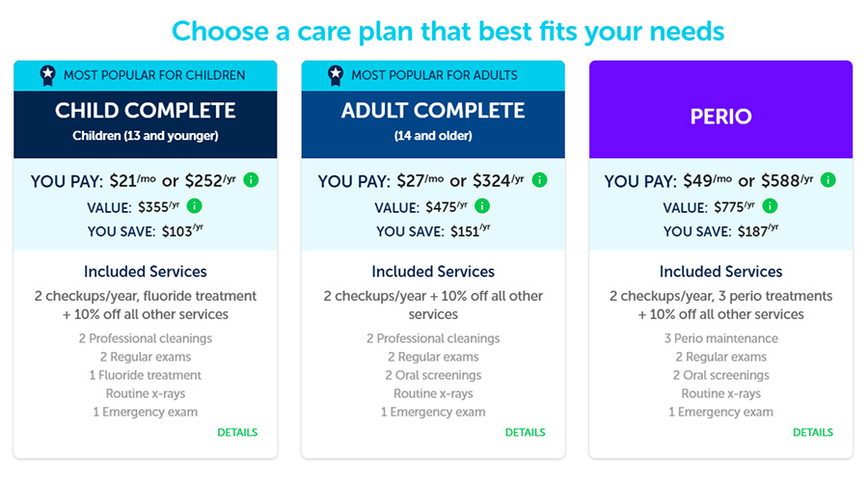
Task: Click the Most Popular for Children banner
Action: (145, 76)
